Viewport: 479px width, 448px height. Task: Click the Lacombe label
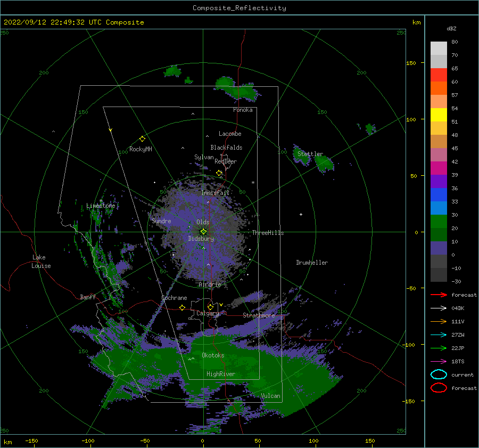coord(230,134)
